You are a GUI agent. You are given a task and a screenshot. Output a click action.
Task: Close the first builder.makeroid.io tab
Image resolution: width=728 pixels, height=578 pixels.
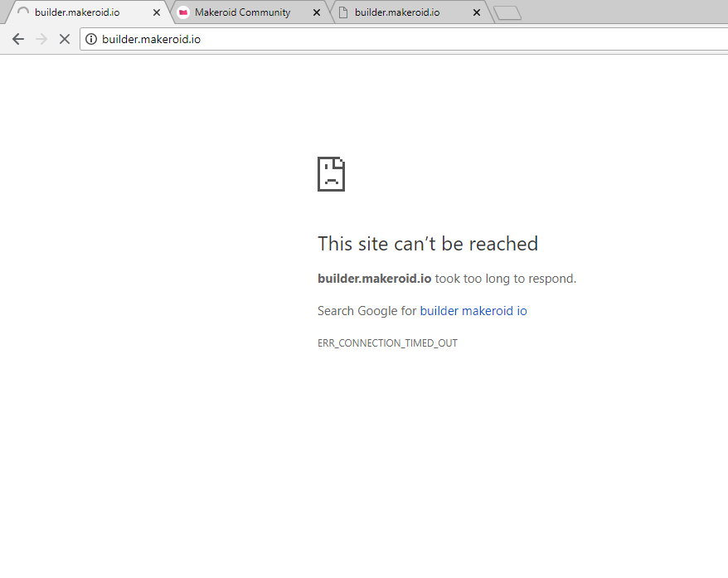[x=157, y=12]
